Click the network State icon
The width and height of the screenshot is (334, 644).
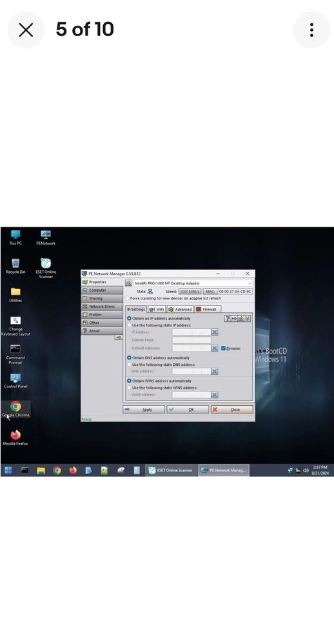click(x=150, y=292)
